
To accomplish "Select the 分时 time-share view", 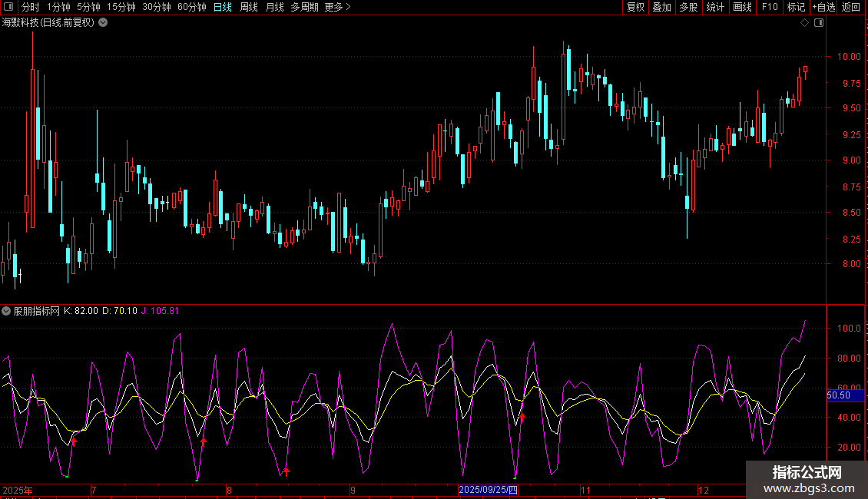I will click(30, 8).
